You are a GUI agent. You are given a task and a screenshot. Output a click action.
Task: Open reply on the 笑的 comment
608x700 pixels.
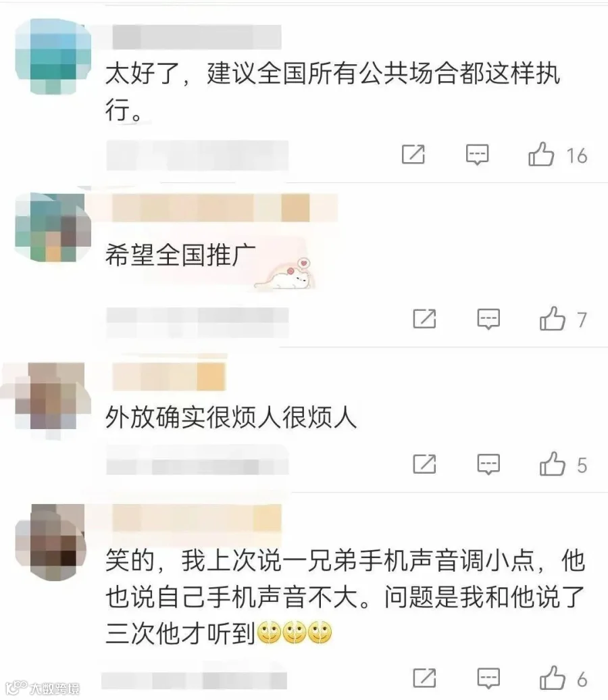(x=488, y=678)
